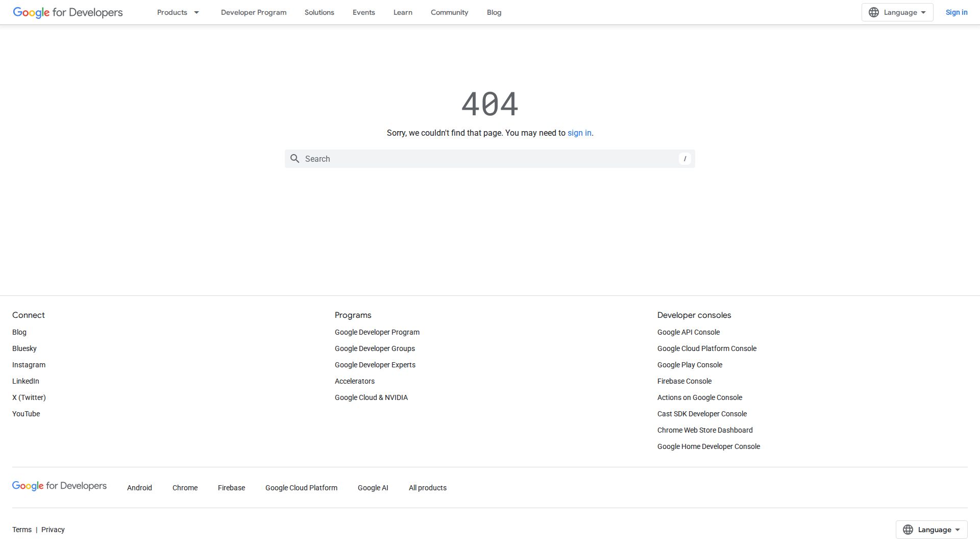Click the YouTube link under Connect

pyautogui.click(x=26, y=414)
